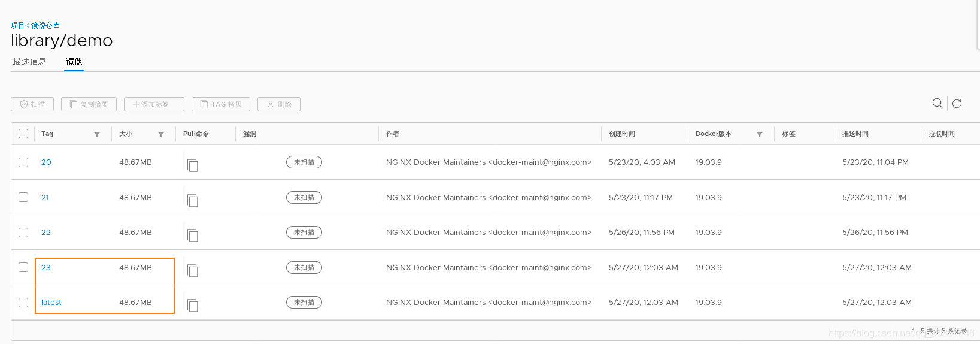Screen dimensions: 980x344
Task: Click the 推送时间 column header
Action: 855,134
